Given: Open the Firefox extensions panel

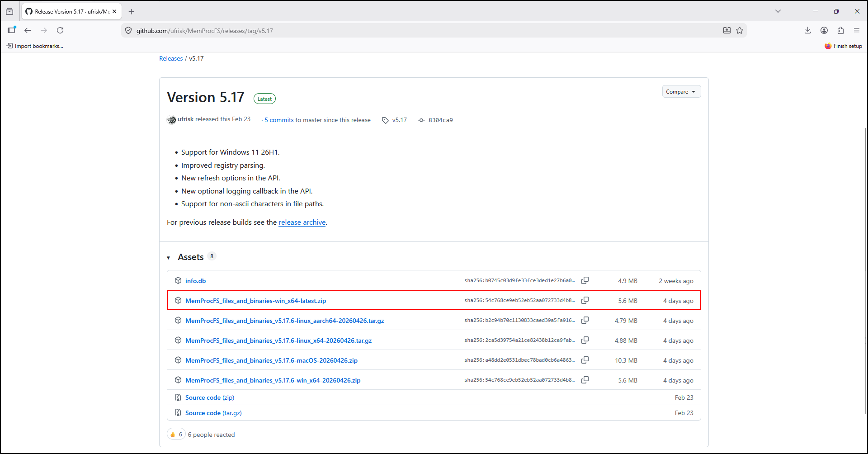Looking at the screenshot, I should click(840, 30).
